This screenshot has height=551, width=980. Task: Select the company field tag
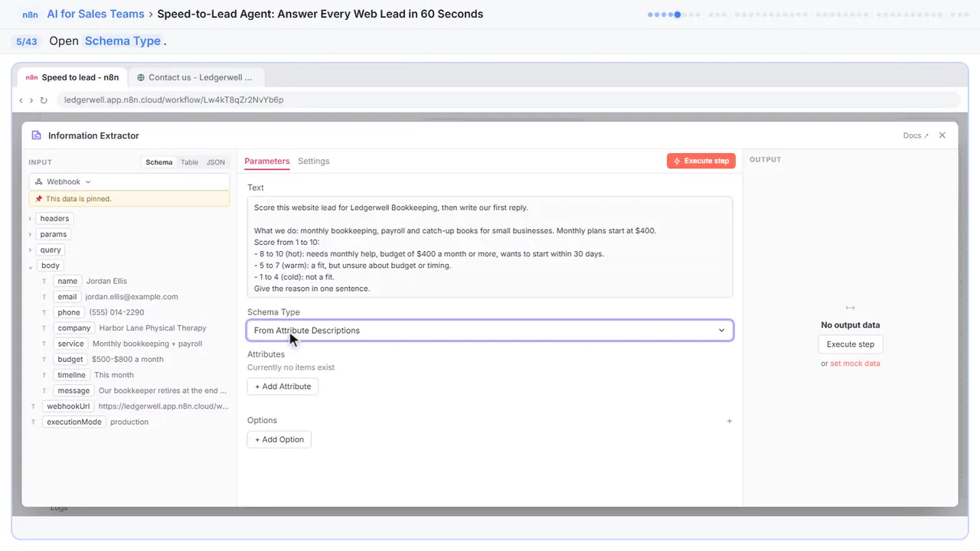[x=74, y=328]
